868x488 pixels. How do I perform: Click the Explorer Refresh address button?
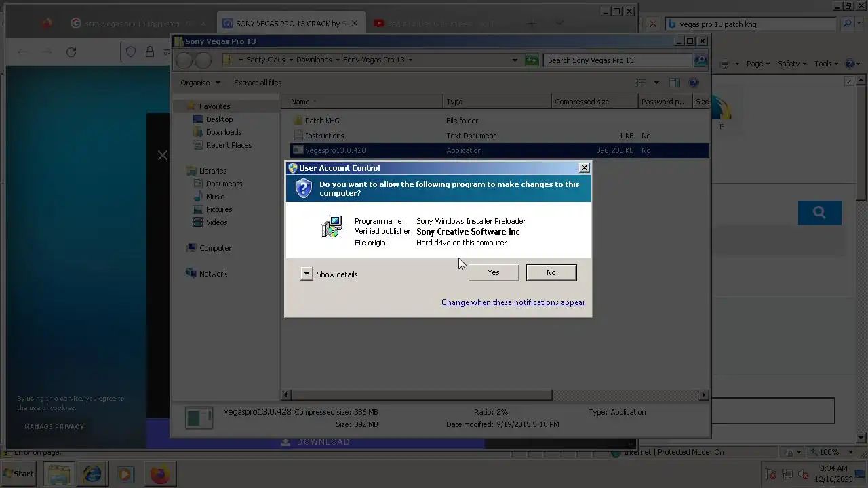(x=532, y=60)
